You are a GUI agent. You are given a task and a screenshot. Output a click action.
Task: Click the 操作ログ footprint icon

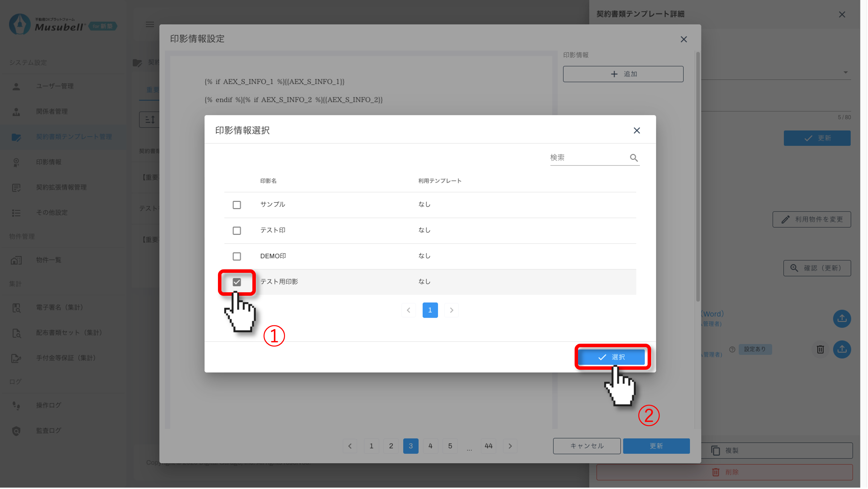pyautogui.click(x=16, y=405)
